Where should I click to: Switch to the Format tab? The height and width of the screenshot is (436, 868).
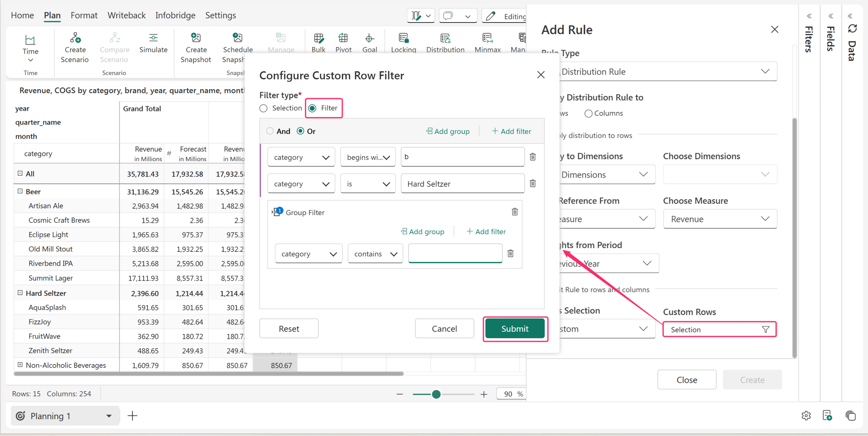tap(84, 15)
